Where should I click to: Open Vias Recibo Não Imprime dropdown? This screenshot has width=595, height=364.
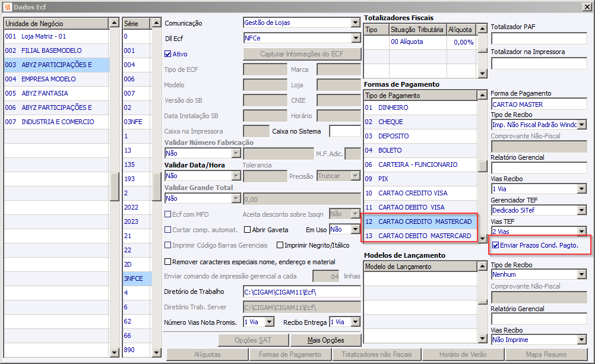582,340
